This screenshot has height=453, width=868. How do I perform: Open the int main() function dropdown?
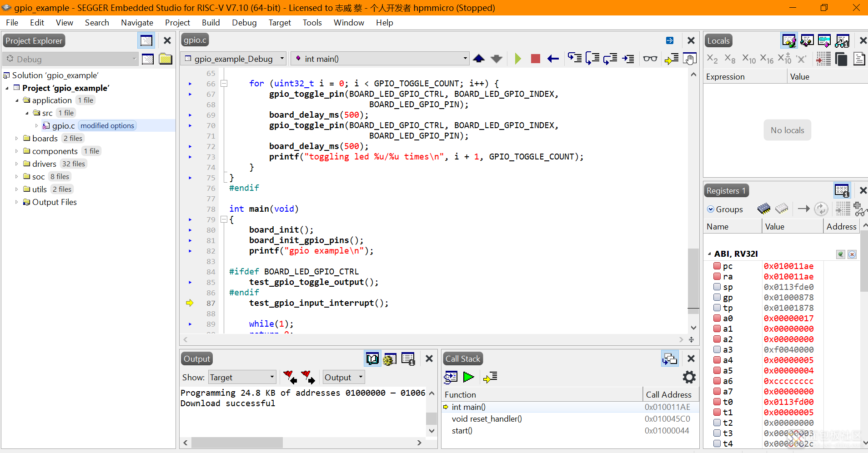[x=380, y=59]
